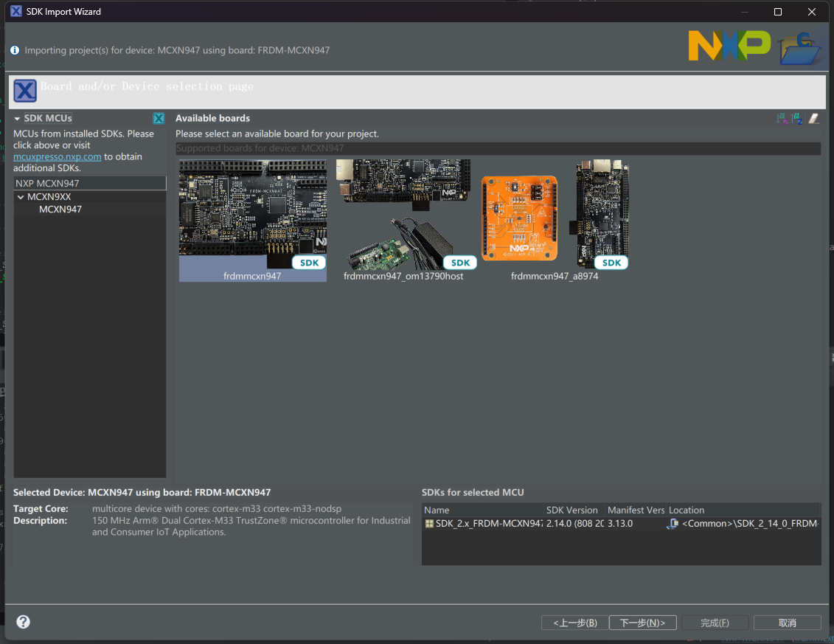Open help with the question mark icon
Viewport: 834px width, 644px height.
23,622
